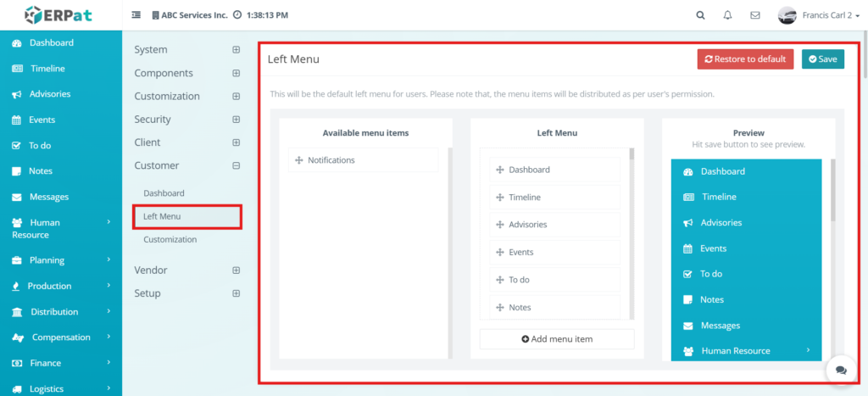This screenshot has width=868, height=396.
Task: Open Customization under the Customer section
Action: tap(170, 240)
